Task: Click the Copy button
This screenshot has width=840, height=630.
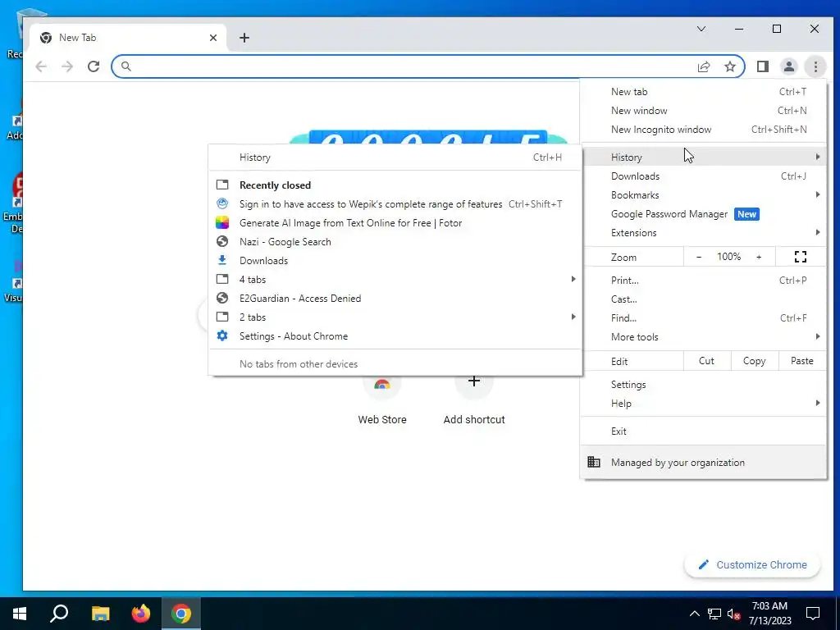Action: coord(755,361)
